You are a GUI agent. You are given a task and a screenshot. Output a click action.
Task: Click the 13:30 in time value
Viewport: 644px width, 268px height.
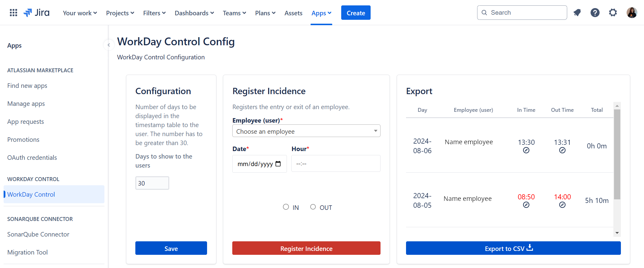(526, 142)
